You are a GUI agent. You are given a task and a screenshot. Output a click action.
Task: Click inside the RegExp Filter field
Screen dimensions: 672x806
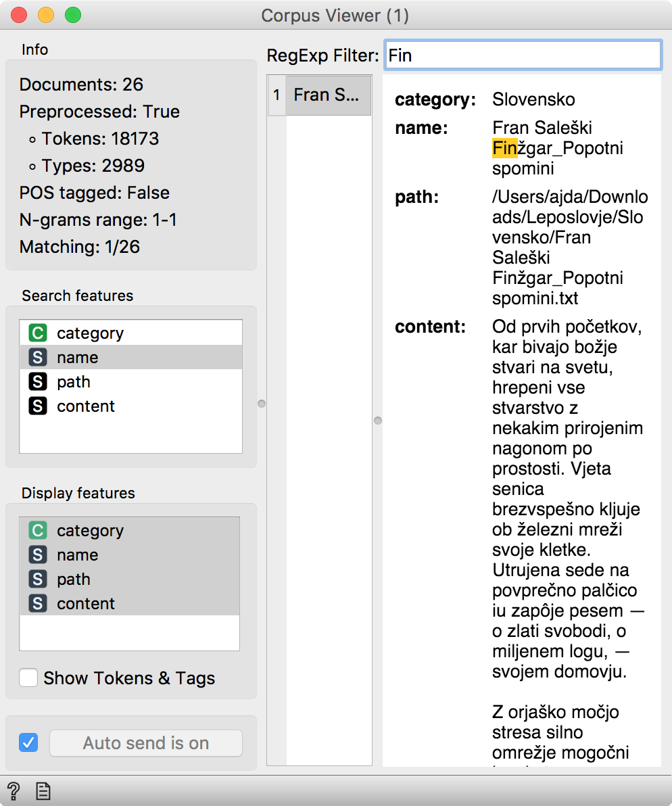coord(522,55)
